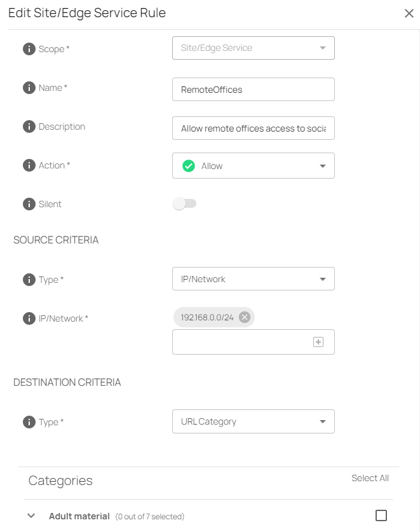The image size is (420, 532).
Task: Click Select All for categories
Action: point(370,478)
